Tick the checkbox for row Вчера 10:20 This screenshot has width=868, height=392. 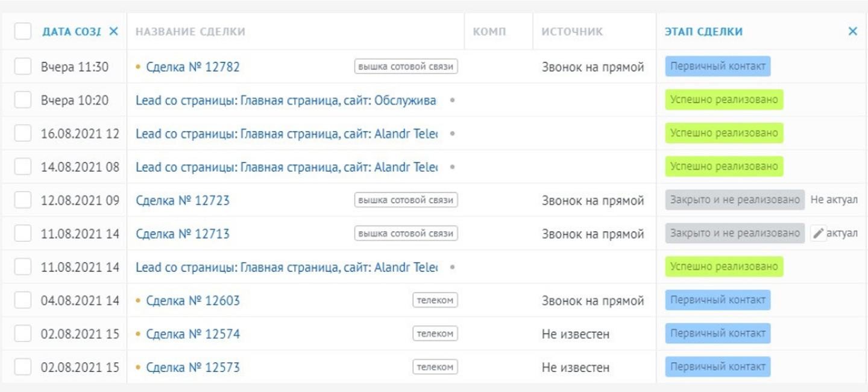pyautogui.click(x=23, y=100)
